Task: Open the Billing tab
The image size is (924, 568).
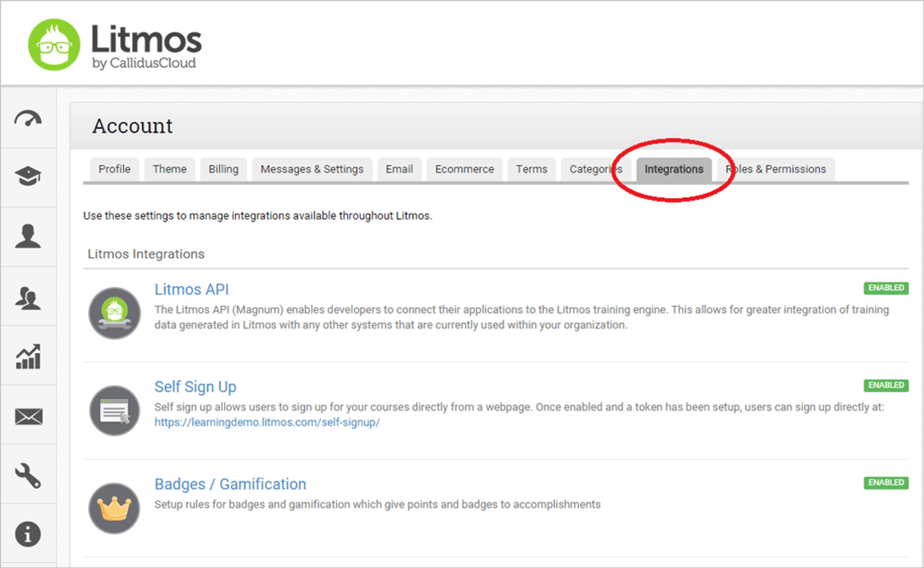Action: coord(224,169)
